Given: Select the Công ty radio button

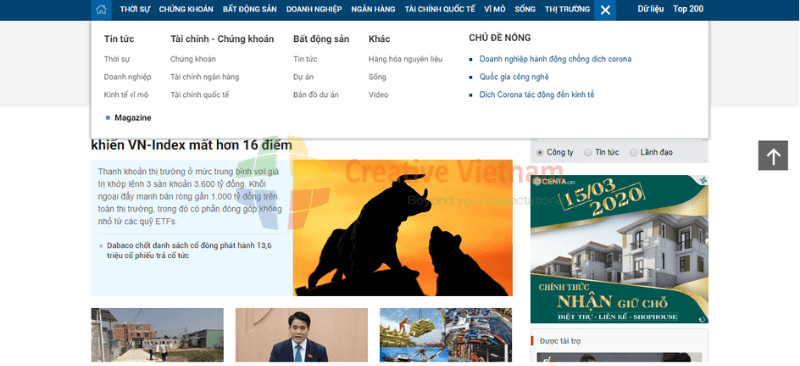Looking at the screenshot, I should (540, 153).
